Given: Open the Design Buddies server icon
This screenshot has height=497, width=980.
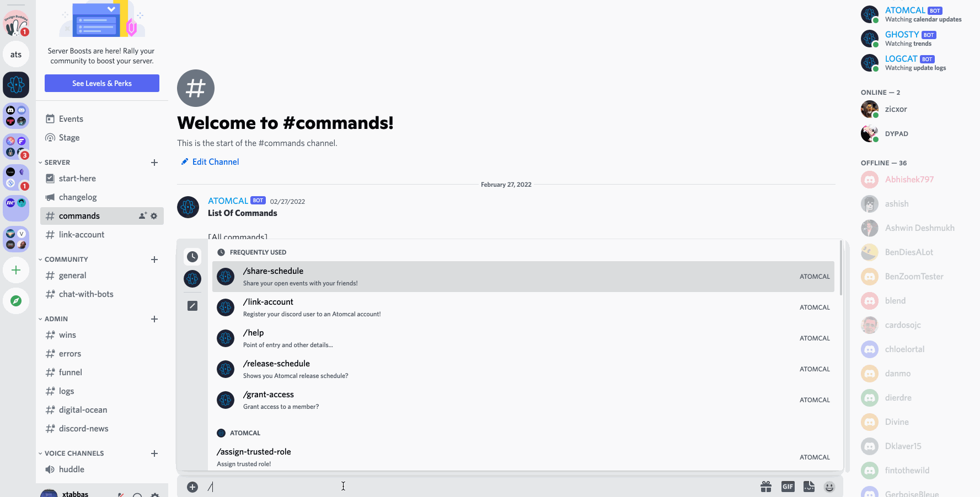Looking at the screenshot, I should click(x=16, y=24).
